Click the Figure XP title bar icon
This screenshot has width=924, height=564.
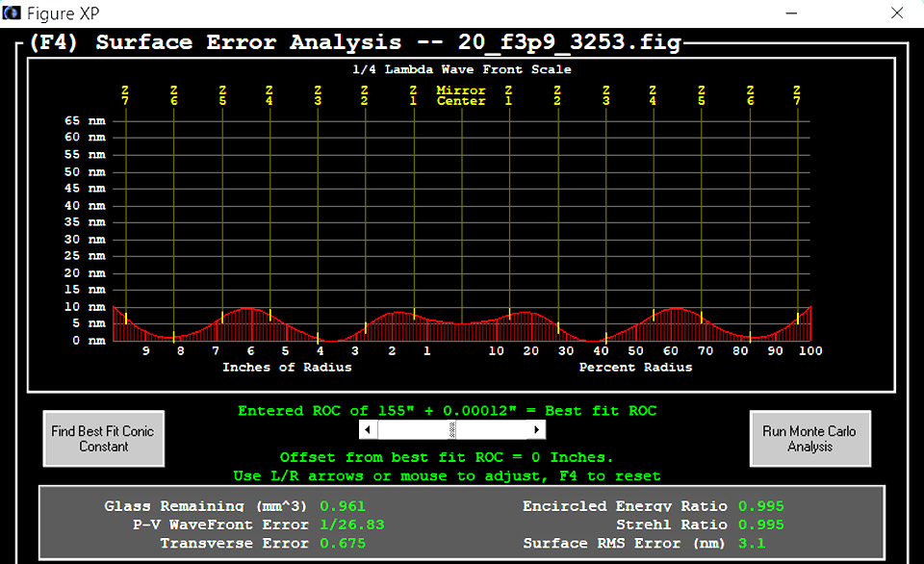pyautogui.click(x=13, y=13)
